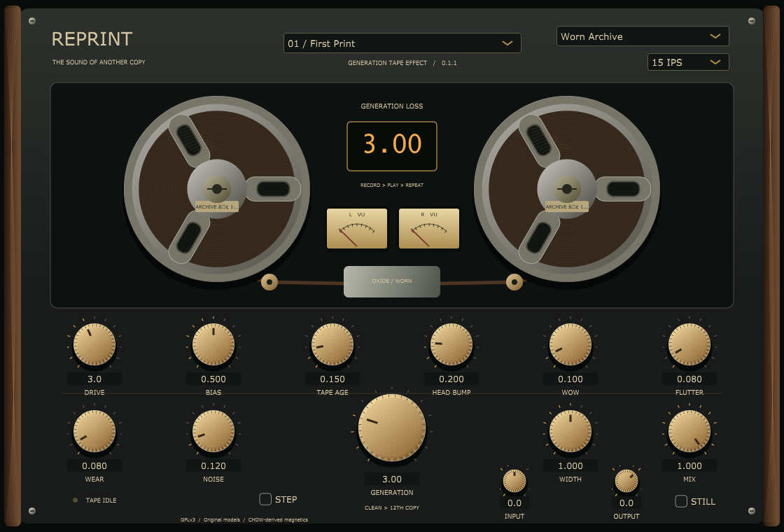Click the BIAS value field showing 0.500

click(213, 379)
